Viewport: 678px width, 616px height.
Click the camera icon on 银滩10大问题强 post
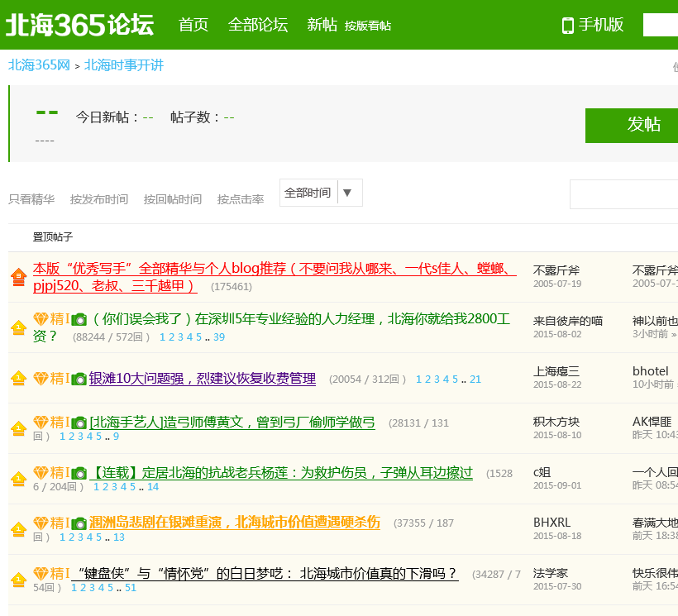point(79,379)
